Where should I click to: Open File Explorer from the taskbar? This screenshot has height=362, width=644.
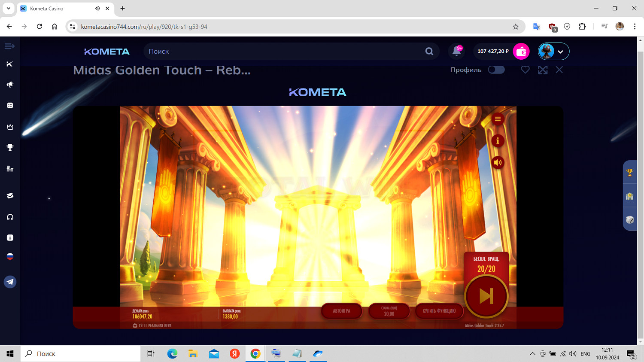tap(193, 354)
